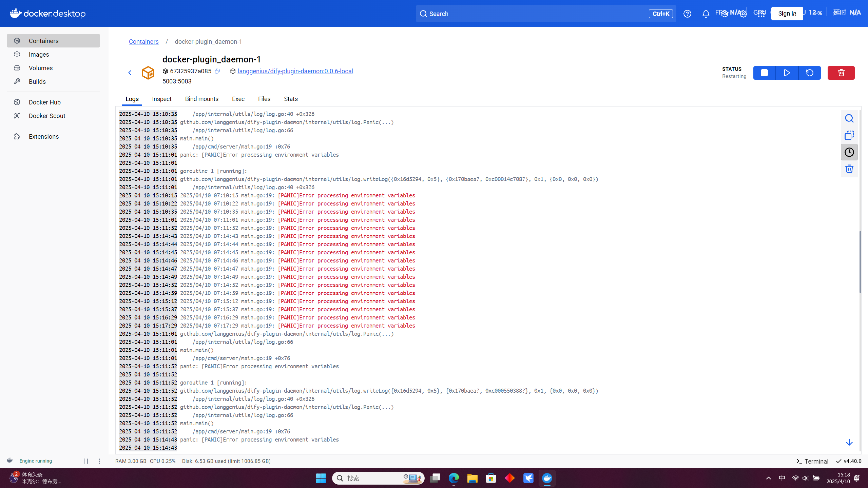Image resolution: width=868 pixels, height=488 pixels.
Task: Go back using the left chevron arrow
Action: pyautogui.click(x=130, y=73)
